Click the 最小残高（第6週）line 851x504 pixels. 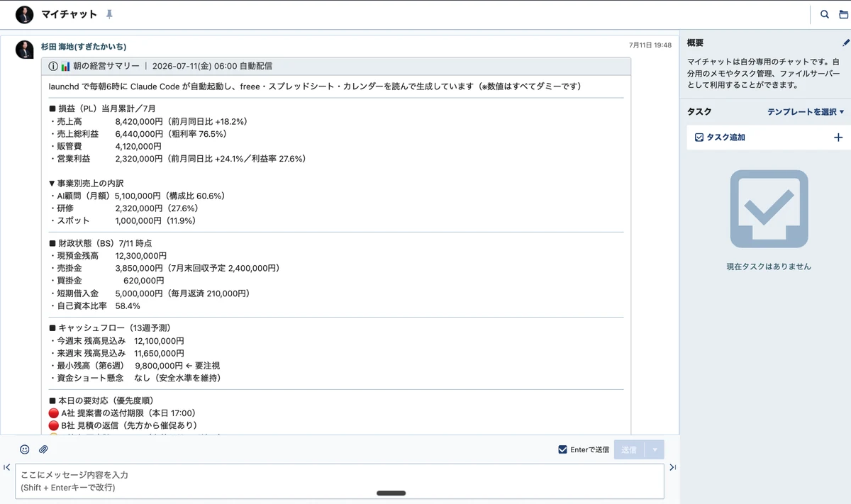135,366
